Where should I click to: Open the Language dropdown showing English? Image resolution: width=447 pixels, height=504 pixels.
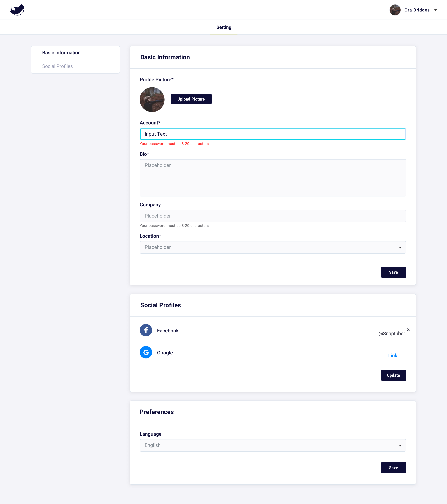click(273, 445)
